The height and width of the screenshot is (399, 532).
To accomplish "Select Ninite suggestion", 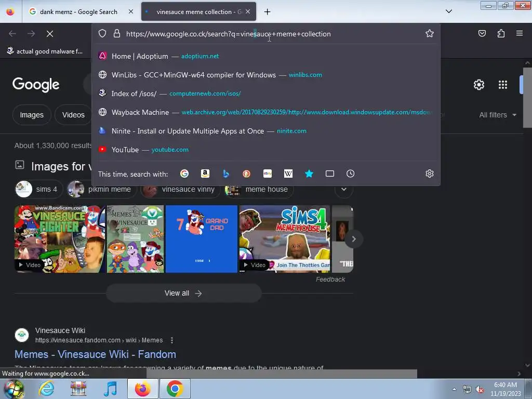I will 265,130.
